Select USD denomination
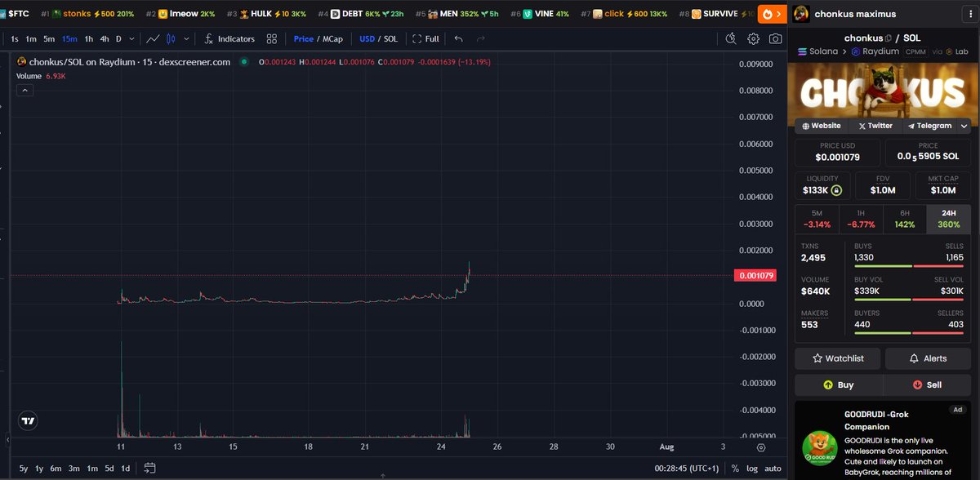Screen dimensions: 980x480 point(367,38)
